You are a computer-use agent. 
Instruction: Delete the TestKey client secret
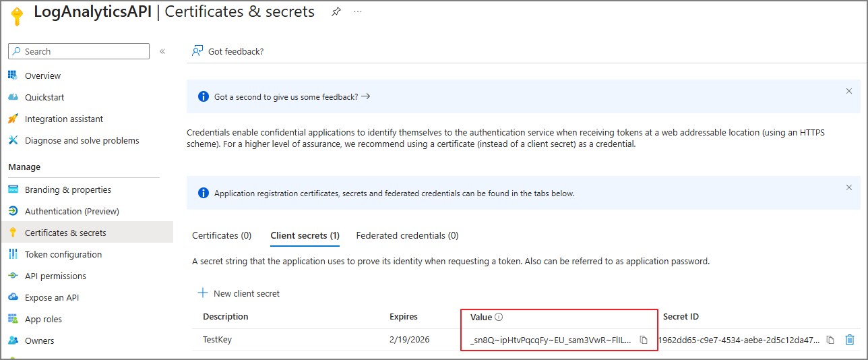[850, 340]
